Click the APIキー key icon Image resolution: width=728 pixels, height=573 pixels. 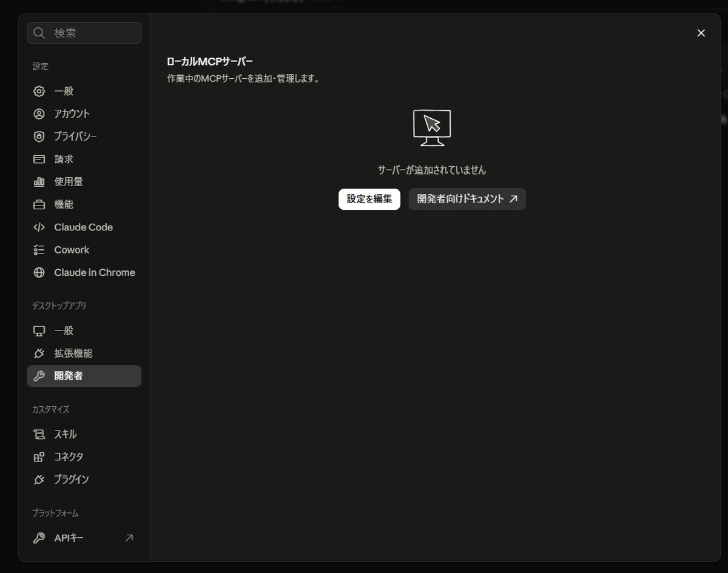(39, 538)
